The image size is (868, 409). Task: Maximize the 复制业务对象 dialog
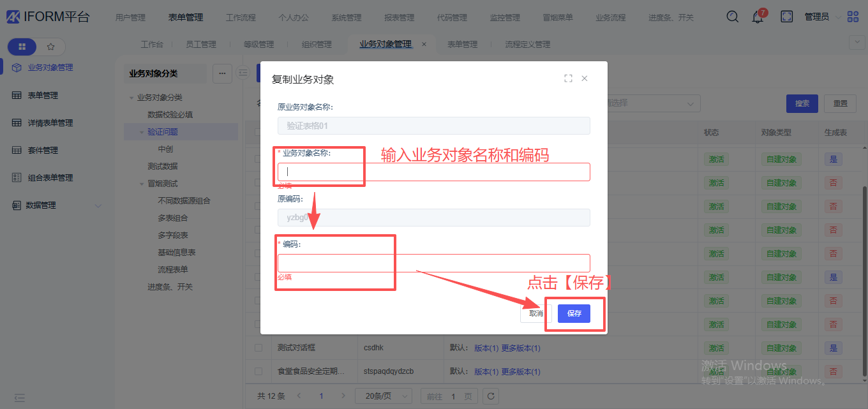(x=568, y=78)
